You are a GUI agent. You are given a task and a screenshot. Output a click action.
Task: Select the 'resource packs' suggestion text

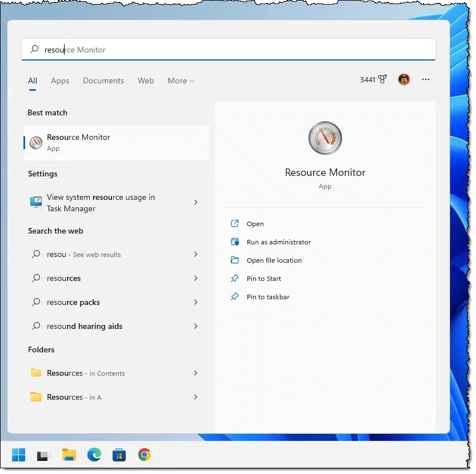[73, 302]
